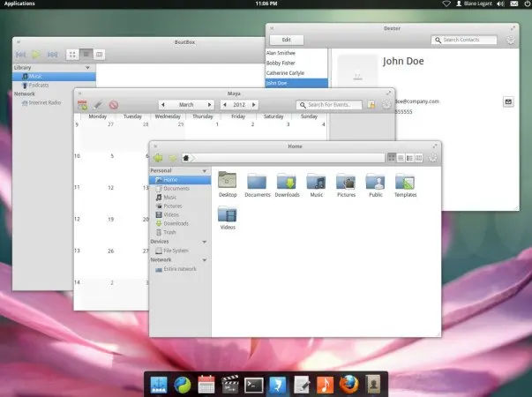Go back with the green arrow in Files
This screenshot has height=397, width=532.
(x=158, y=158)
